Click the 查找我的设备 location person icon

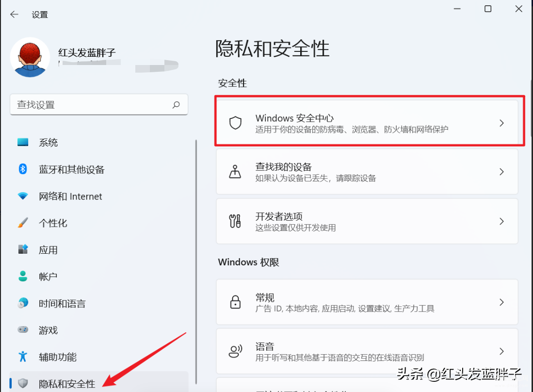235,172
